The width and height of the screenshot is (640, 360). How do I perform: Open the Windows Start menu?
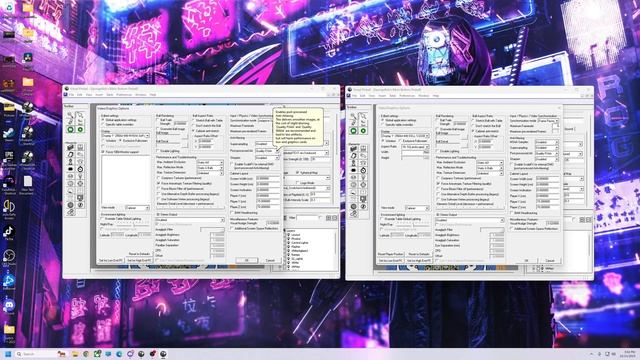(8, 354)
